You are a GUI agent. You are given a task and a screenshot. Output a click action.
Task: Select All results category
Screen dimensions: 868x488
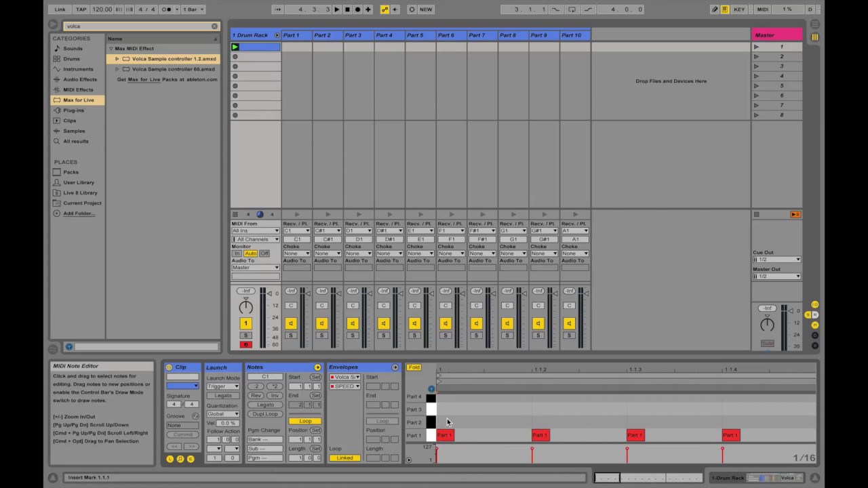click(75, 141)
